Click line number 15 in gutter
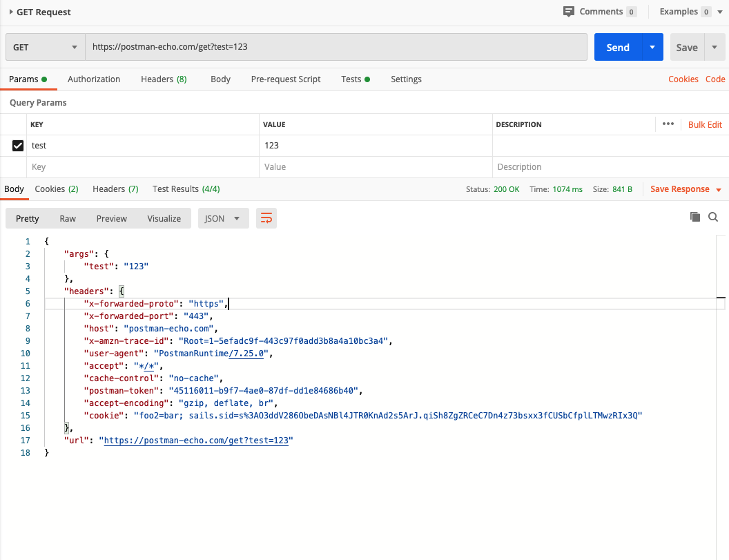The height and width of the screenshot is (560, 729). (x=25, y=416)
